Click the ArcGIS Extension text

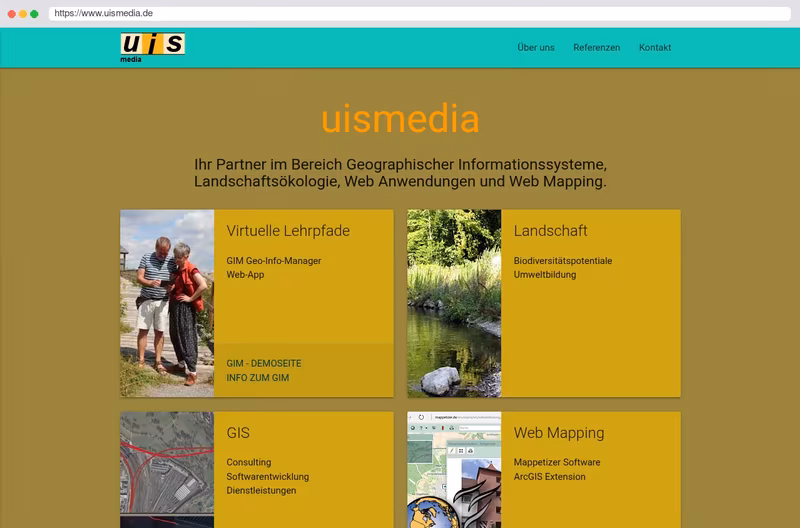549,476
